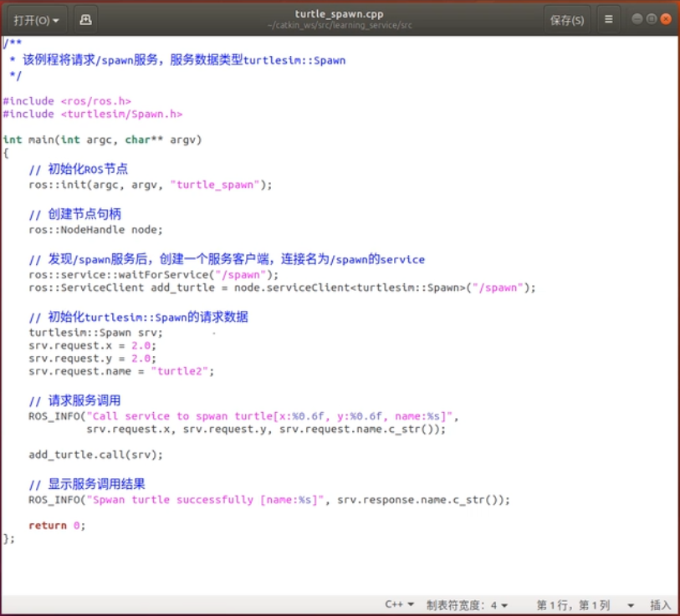680x616 pixels.
Task: Click the 保存(S) save button
Action: coord(567,20)
